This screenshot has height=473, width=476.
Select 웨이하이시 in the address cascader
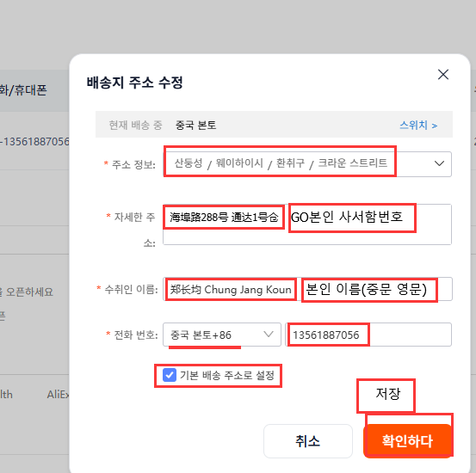click(x=239, y=163)
